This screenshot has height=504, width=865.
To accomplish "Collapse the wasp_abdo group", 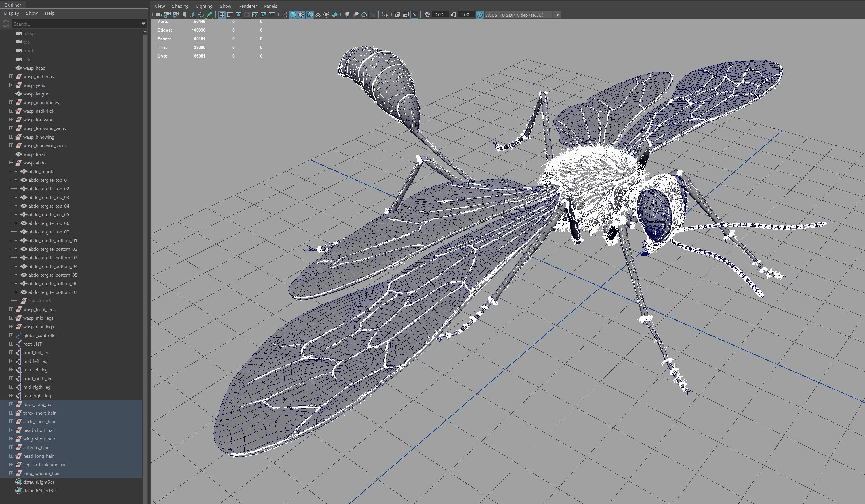I will tap(11, 163).
